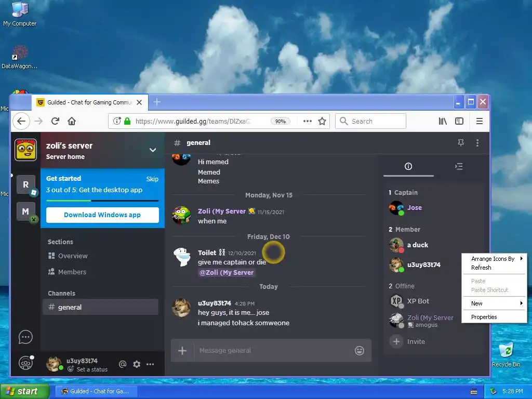Click u3uy83t74's avatar in chat message

point(181,307)
